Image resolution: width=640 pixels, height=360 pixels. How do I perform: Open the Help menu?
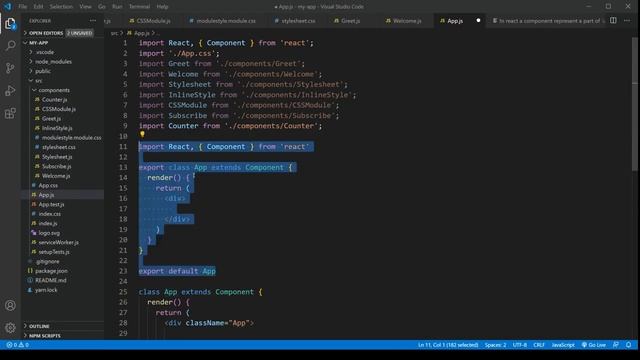(x=162, y=7)
